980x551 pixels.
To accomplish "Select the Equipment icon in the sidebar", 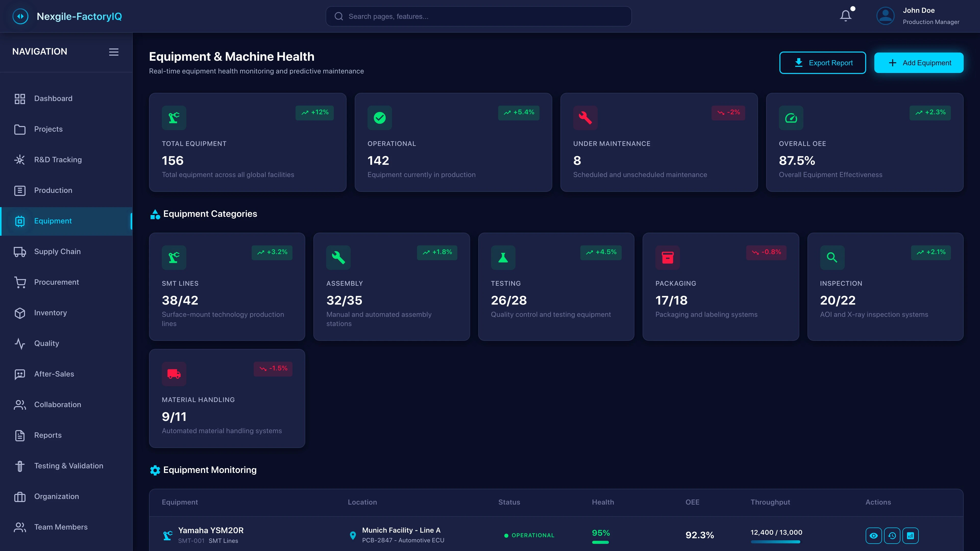I will pos(19,221).
